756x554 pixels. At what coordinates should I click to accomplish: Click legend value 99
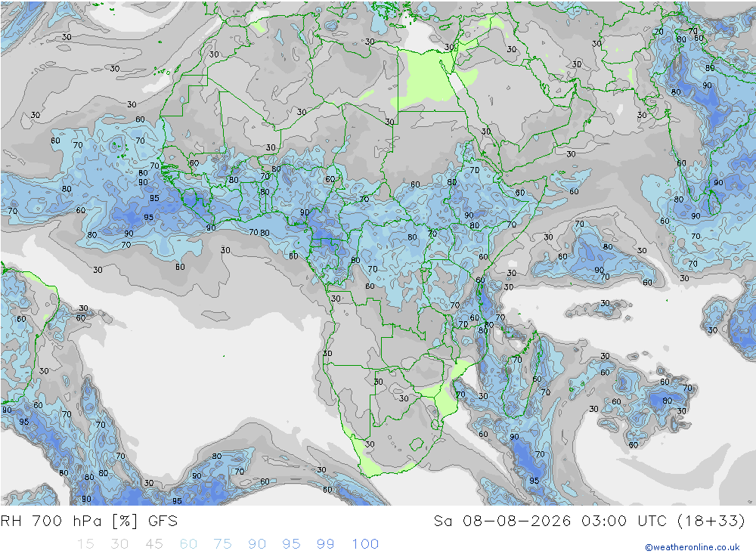click(325, 544)
